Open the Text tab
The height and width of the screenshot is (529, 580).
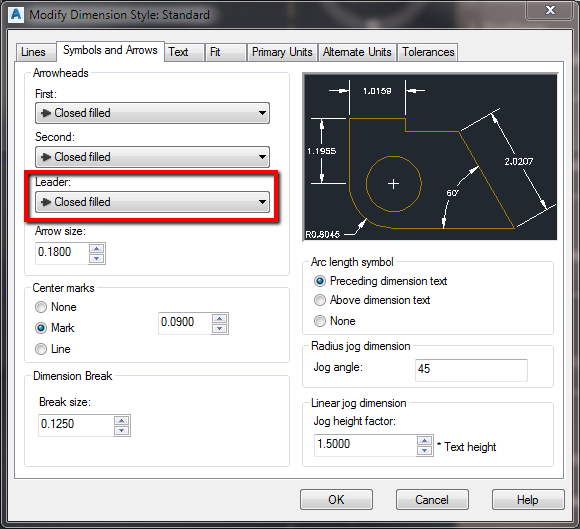coord(184,52)
